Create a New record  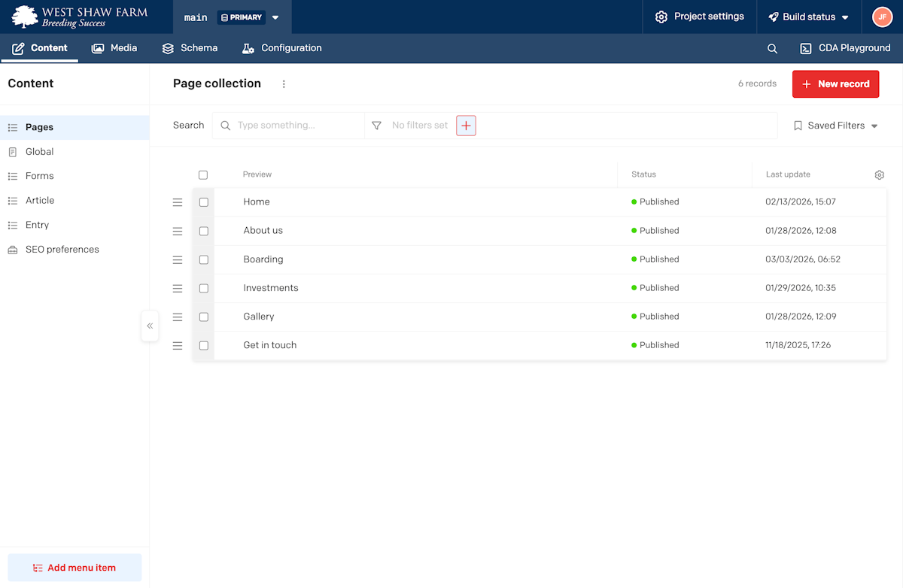click(835, 84)
